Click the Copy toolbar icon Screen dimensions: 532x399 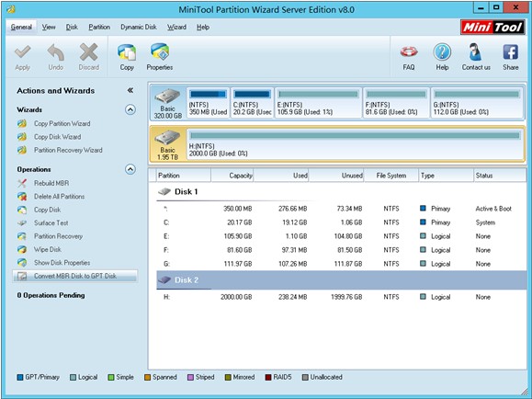tap(127, 52)
